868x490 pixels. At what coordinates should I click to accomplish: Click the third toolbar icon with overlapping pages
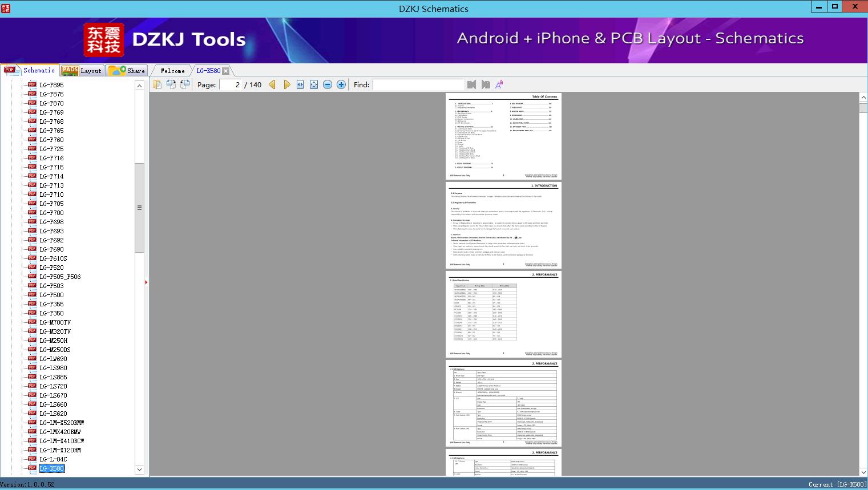[185, 84]
